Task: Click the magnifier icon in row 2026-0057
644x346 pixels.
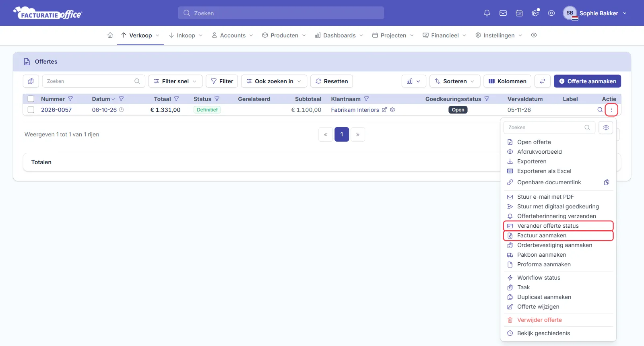Action: point(600,110)
